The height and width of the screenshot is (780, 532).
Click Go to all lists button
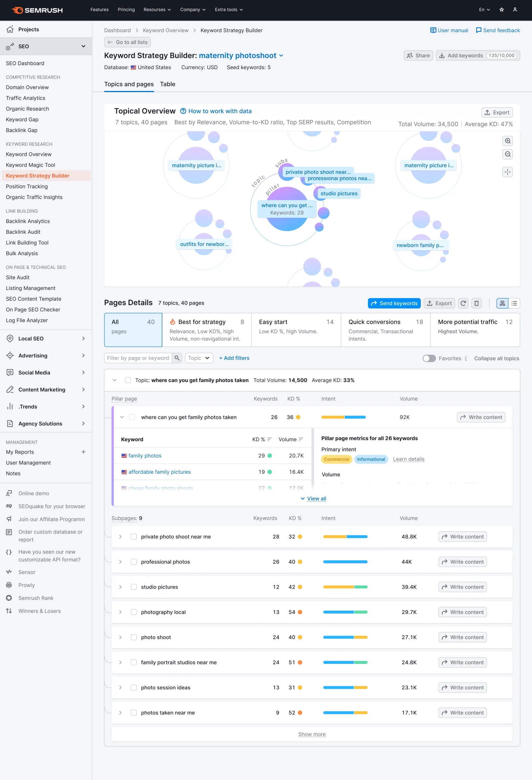click(x=127, y=42)
